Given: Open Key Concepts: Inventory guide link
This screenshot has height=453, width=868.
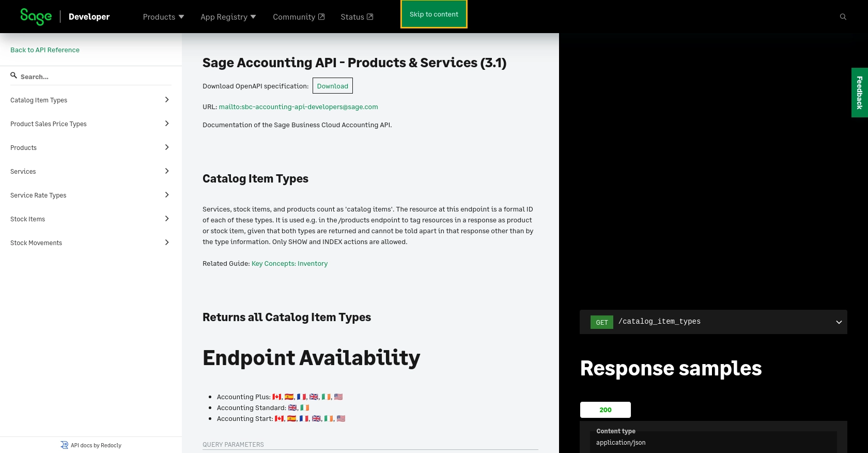Looking at the screenshot, I should pyautogui.click(x=289, y=264).
